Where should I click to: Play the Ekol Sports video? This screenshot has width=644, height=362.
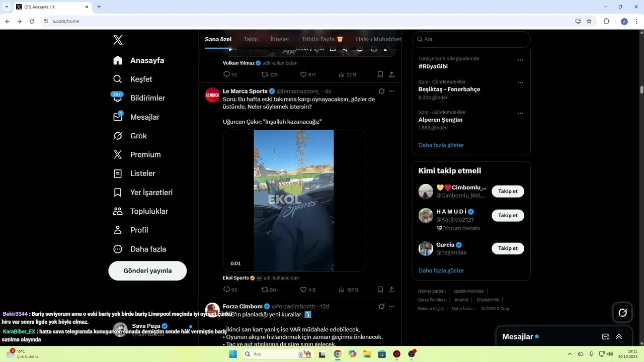click(294, 201)
